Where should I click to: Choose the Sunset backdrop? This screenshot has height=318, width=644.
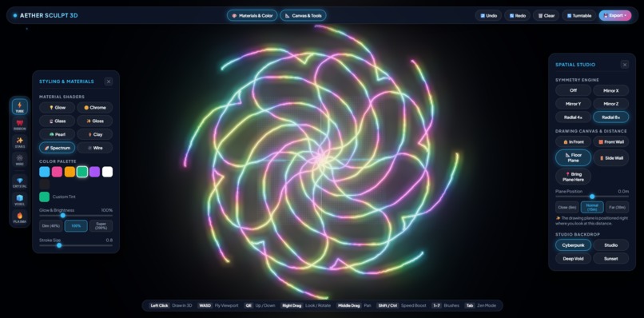click(610, 258)
